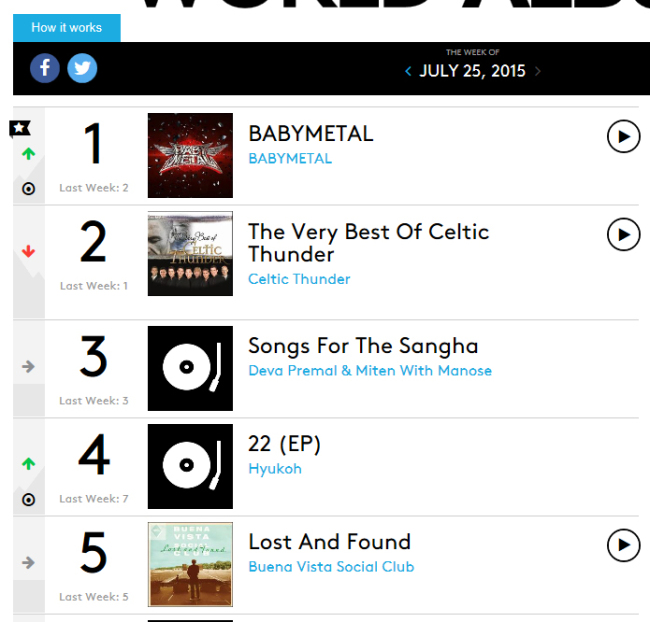Play the Lost And Found preview
The width and height of the screenshot is (650, 622).
(623, 545)
